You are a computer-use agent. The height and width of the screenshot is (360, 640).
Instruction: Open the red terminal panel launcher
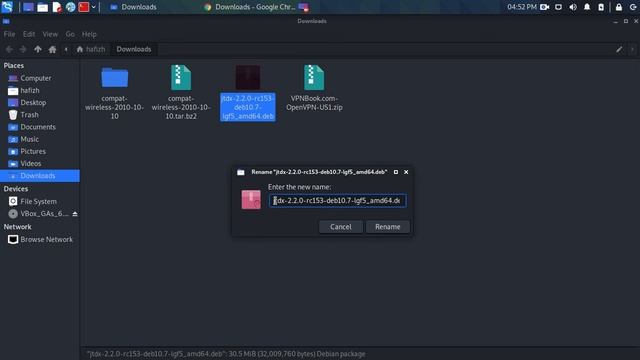(x=84, y=7)
